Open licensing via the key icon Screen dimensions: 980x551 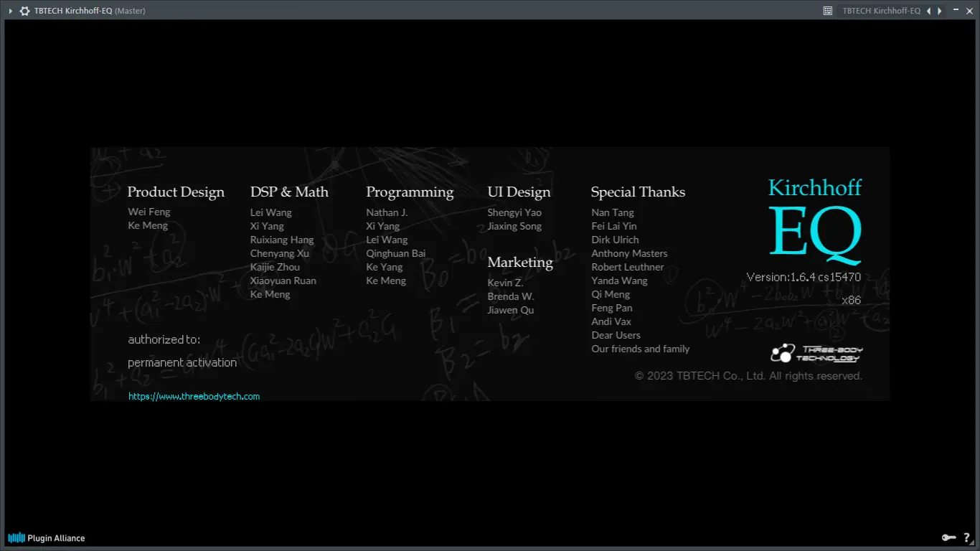pyautogui.click(x=949, y=537)
